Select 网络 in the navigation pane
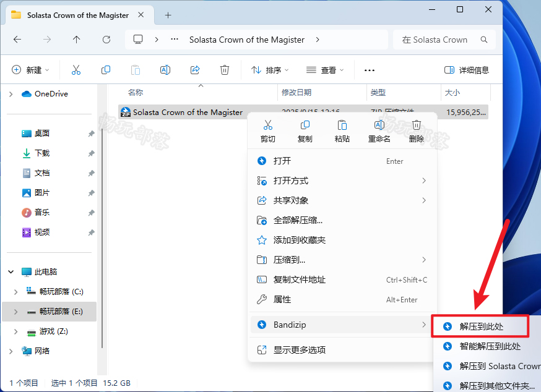This screenshot has width=541, height=392. click(41, 351)
